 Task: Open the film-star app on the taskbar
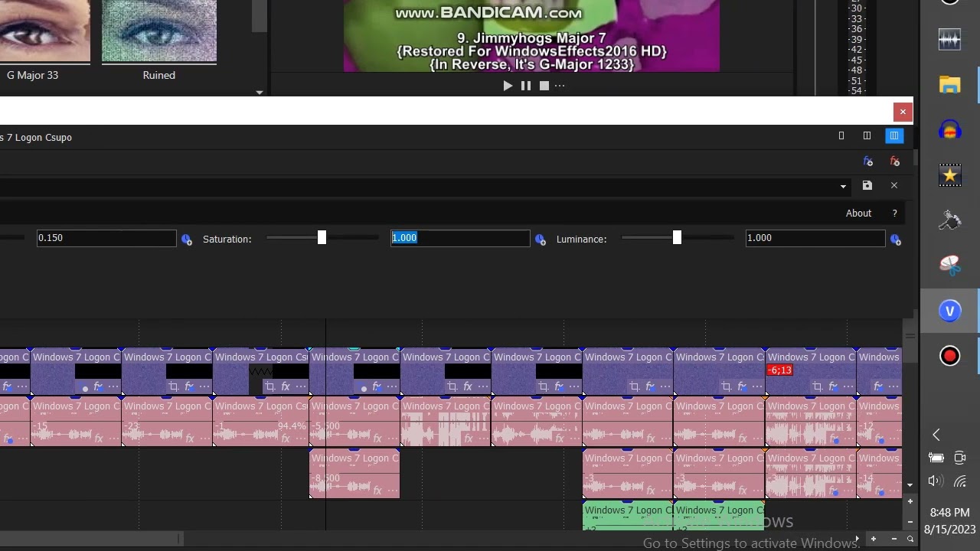click(950, 175)
